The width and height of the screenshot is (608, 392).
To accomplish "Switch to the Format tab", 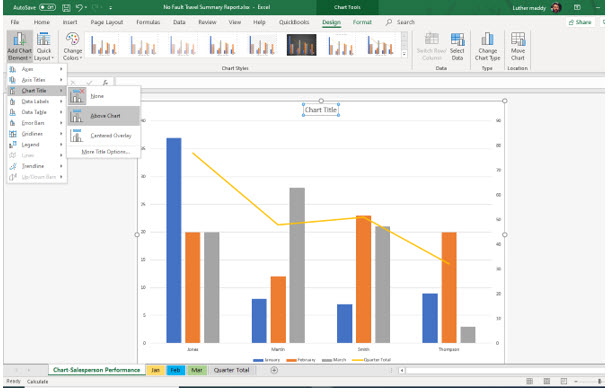I will 362,22.
